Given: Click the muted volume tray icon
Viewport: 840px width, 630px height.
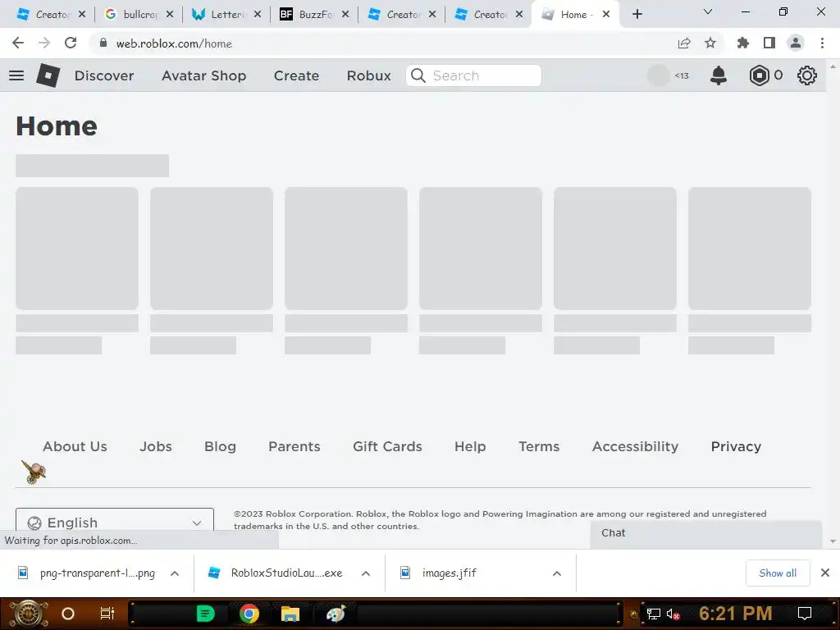Looking at the screenshot, I should coord(673,614).
